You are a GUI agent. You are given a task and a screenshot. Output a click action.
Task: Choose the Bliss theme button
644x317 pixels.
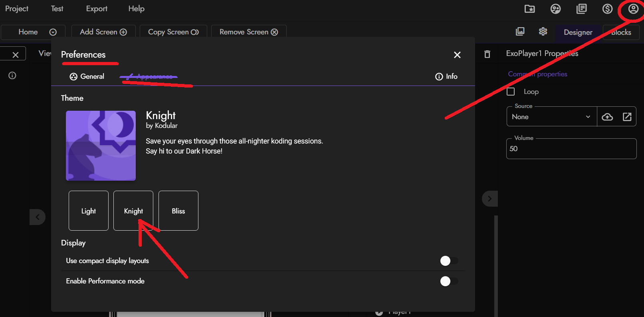point(178,211)
